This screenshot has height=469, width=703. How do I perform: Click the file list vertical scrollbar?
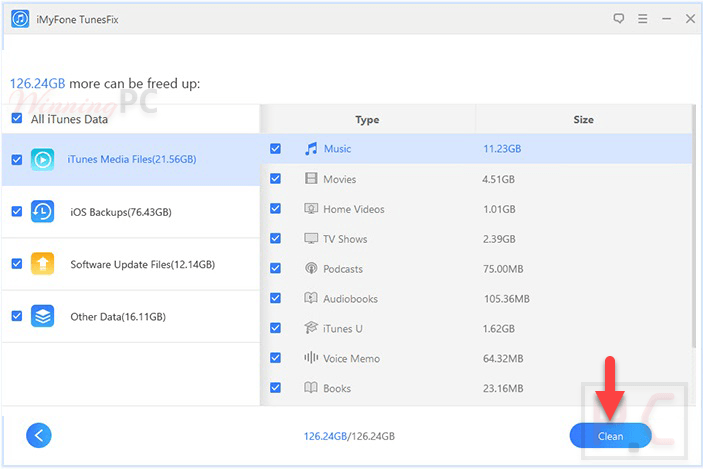pyautogui.click(x=694, y=226)
